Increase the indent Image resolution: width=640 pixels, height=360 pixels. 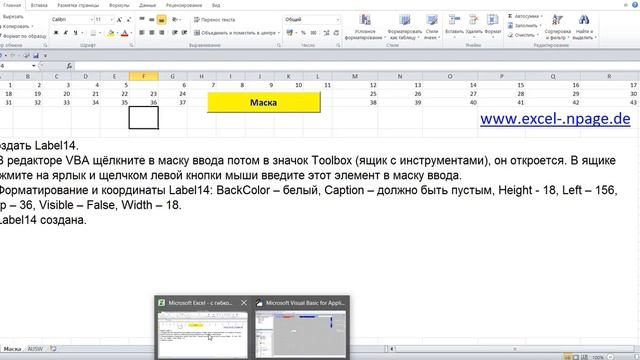click(x=184, y=33)
